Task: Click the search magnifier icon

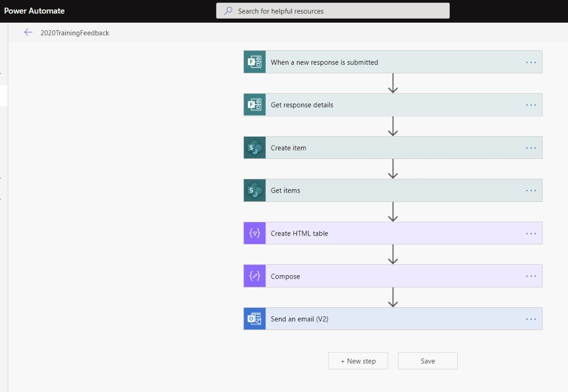Action: (228, 10)
